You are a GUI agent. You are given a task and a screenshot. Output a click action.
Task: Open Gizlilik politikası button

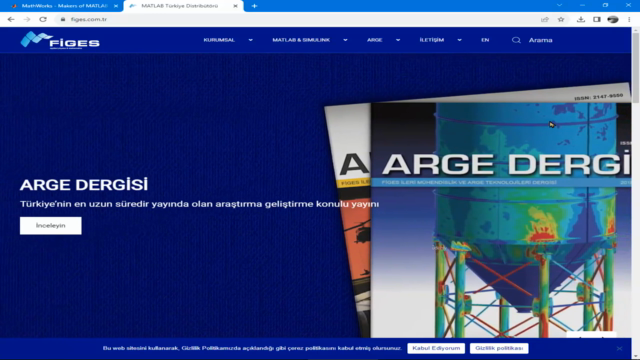coord(499,348)
